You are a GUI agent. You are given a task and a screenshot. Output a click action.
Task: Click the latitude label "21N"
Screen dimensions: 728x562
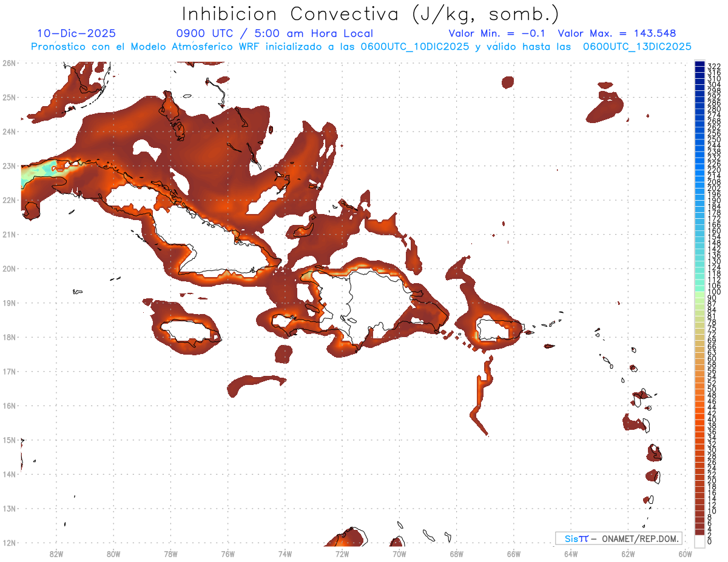[x=9, y=234]
